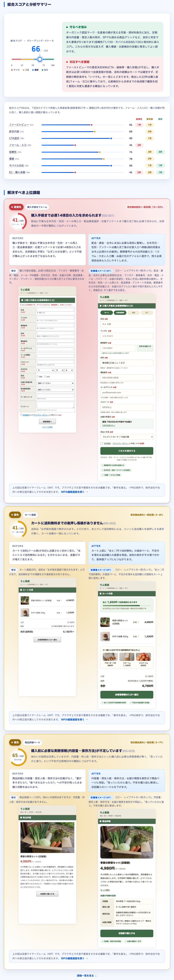Image resolution: width=174 pixels, height=980 pixels.
Task: Open the ファーストビュー category row
Action: pos(87,125)
